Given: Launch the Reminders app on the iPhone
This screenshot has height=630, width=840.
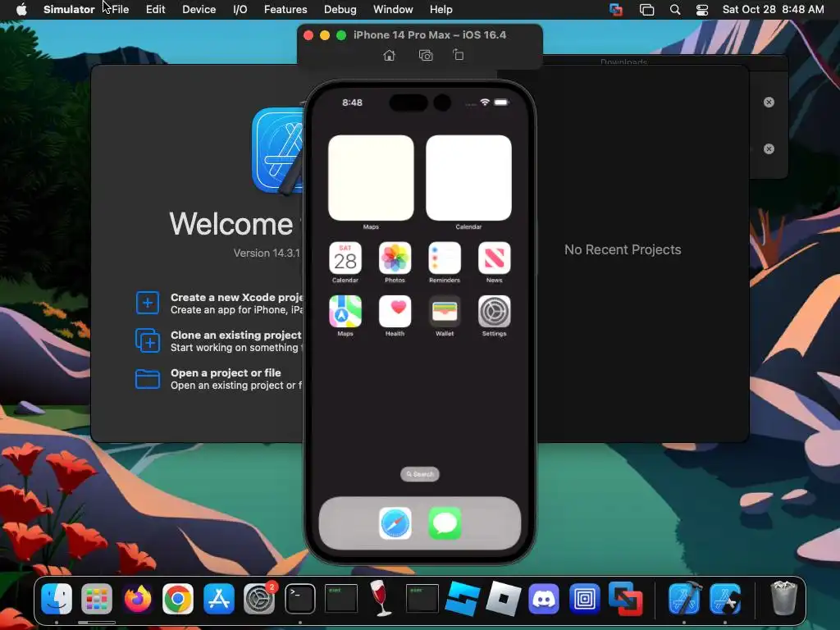Looking at the screenshot, I should click(445, 258).
